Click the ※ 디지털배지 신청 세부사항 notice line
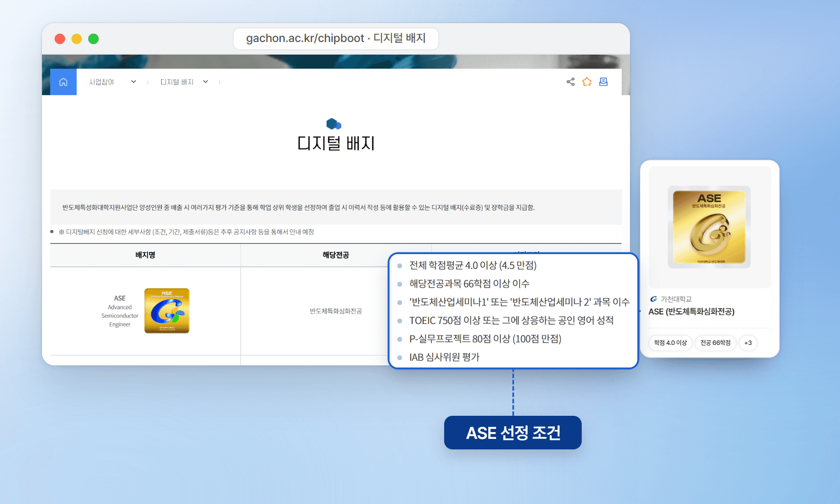Image resolution: width=840 pixels, height=504 pixels. pyautogui.click(x=186, y=232)
